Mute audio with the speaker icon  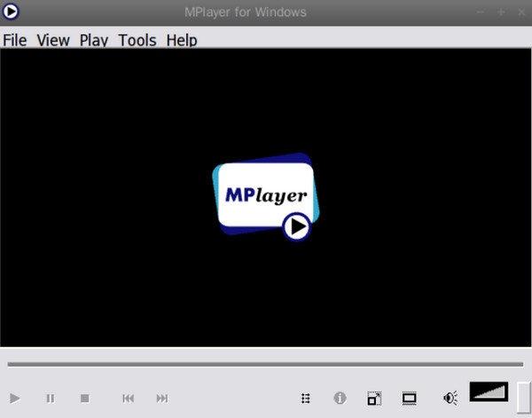[450, 398]
